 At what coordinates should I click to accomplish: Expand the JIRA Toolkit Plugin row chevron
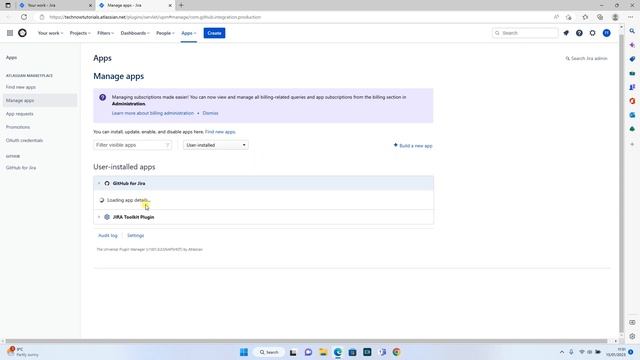coord(99,217)
